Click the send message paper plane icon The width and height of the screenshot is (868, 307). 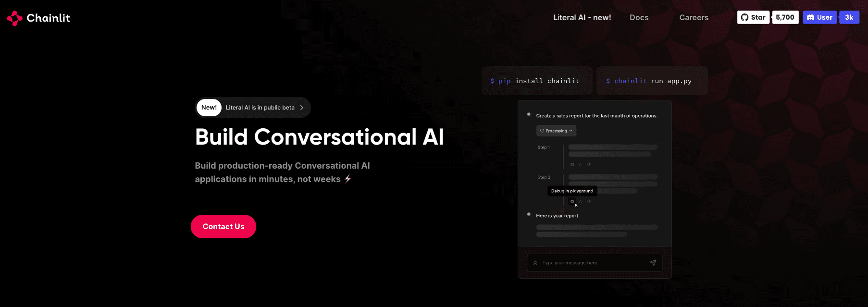click(653, 263)
